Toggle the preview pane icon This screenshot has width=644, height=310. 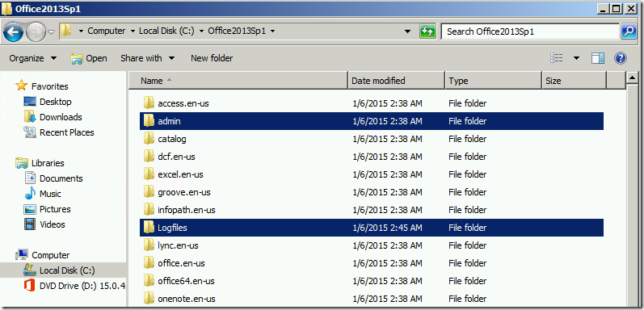tap(598, 58)
